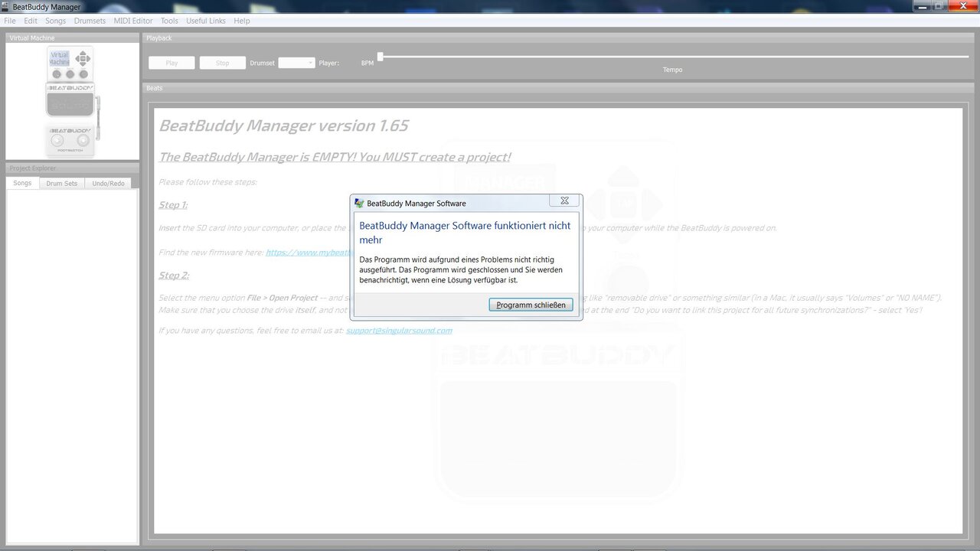Screen dimensions: 980x551
Task: Click the third (rightmost) knob on the virtual pedal
Action: (x=84, y=74)
